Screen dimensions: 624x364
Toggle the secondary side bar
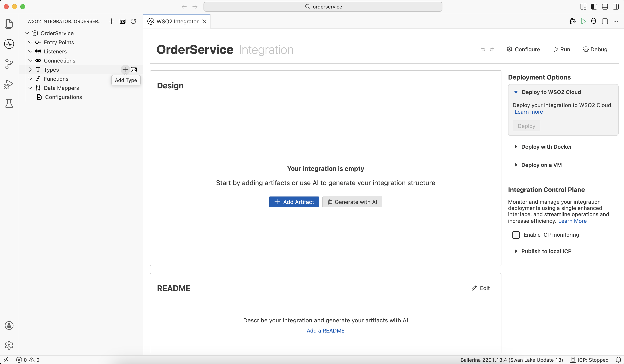point(616,7)
